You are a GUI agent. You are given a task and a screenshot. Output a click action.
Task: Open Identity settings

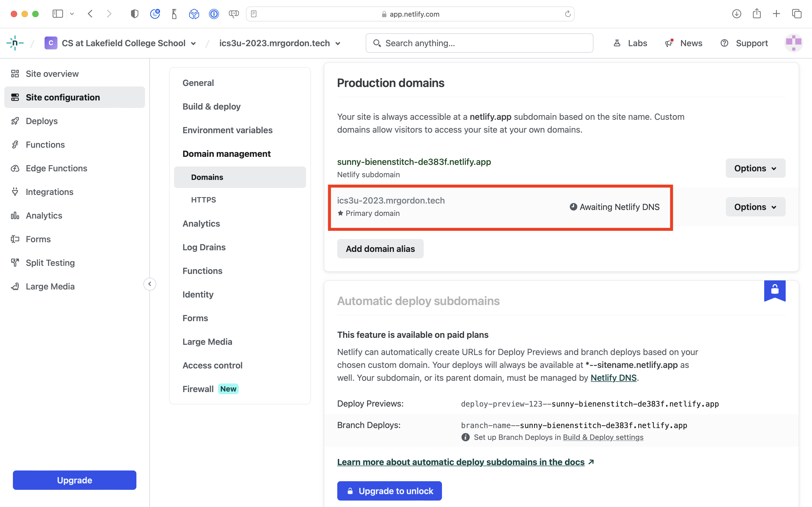click(198, 294)
